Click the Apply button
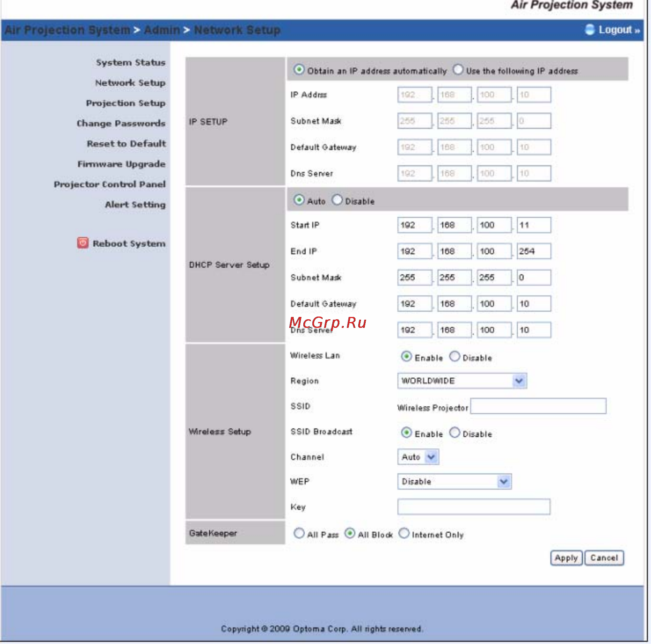This screenshot has width=651, height=644. [566, 558]
